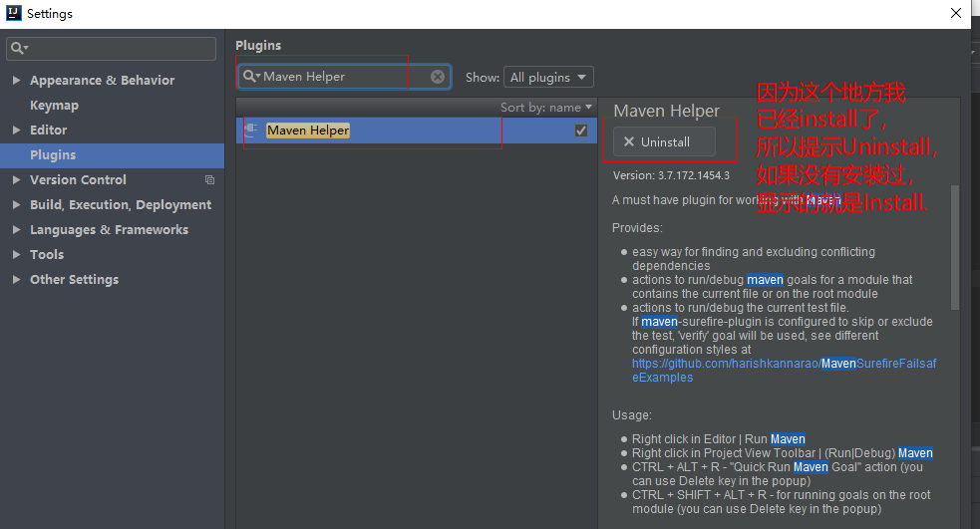Viewport: 980px width, 529px height.
Task: Expand the Appearance & Behavior tree node
Action: tap(16, 81)
